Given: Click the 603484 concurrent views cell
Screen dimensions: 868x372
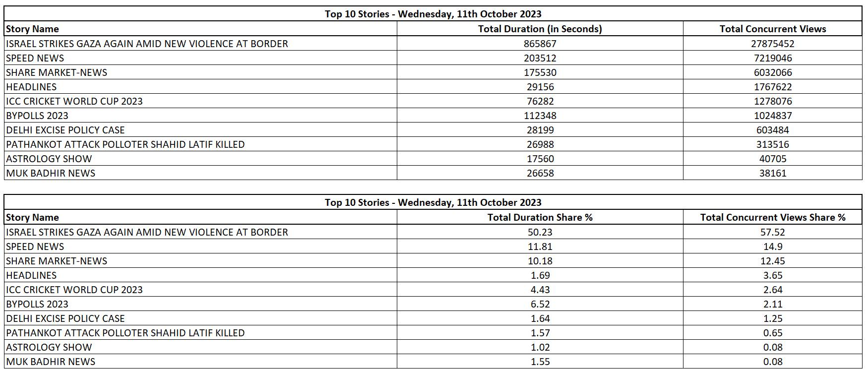Looking at the screenshot, I should [x=772, y=130].
